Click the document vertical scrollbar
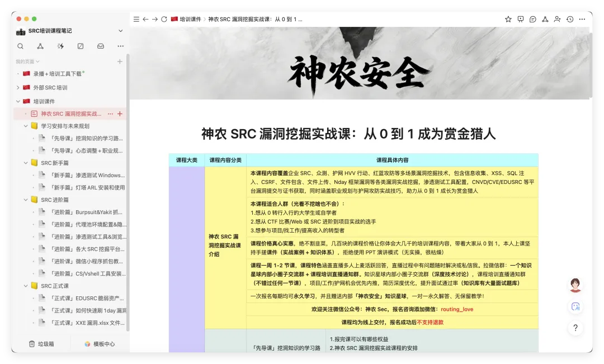This screenshot has height=364, width=604. 591,65
